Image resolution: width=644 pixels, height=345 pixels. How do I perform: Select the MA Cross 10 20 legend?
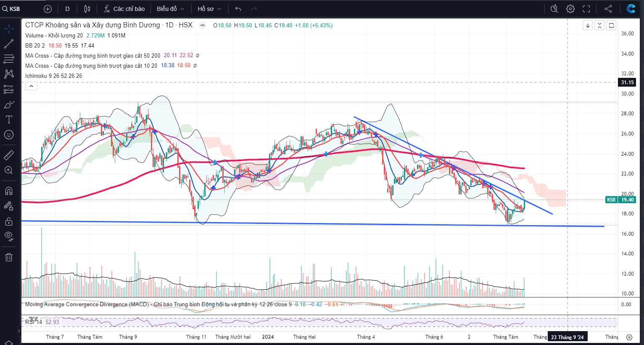pos(91,66)
